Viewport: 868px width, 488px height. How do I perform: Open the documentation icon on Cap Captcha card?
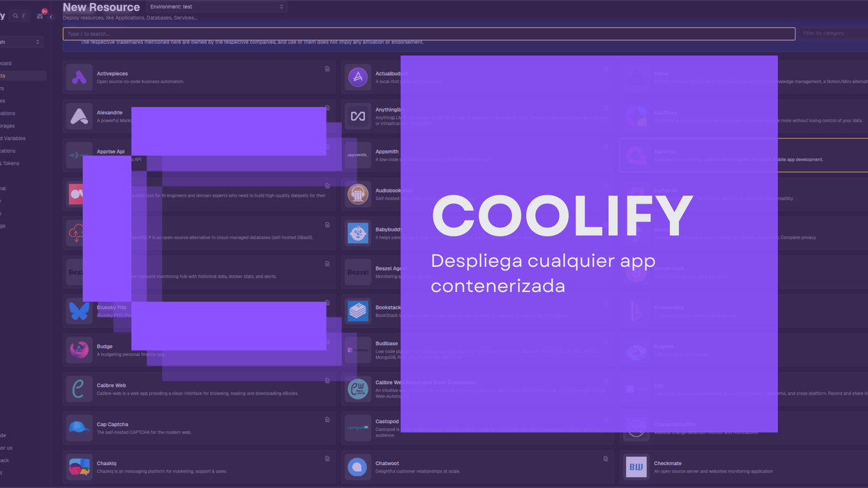tap(327, 420)
